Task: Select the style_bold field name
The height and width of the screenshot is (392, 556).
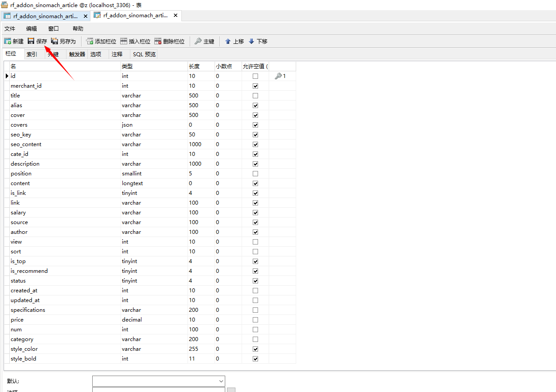Action: tap(65, 359)
